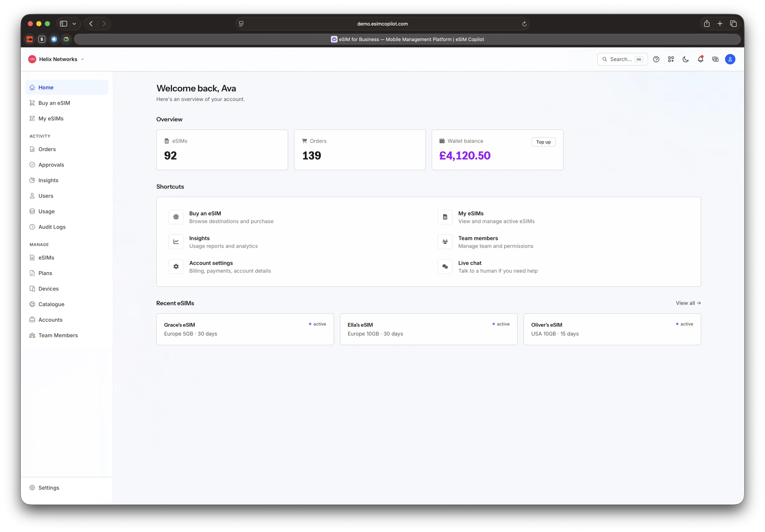Click the Catalogue sidebar icon
The width and height of the screenshot is (765, 532).
click(32, 304)
